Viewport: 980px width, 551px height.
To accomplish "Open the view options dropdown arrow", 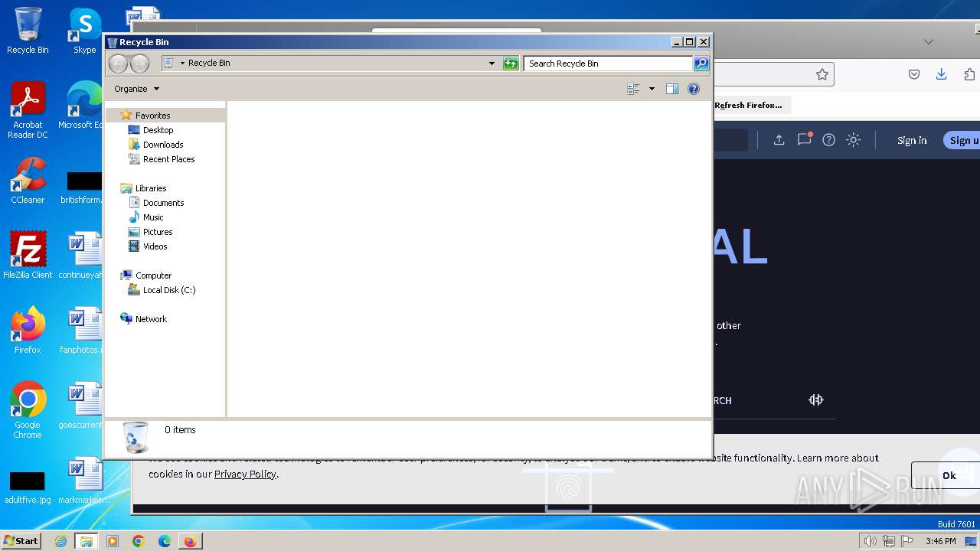I will click(652, 89).
